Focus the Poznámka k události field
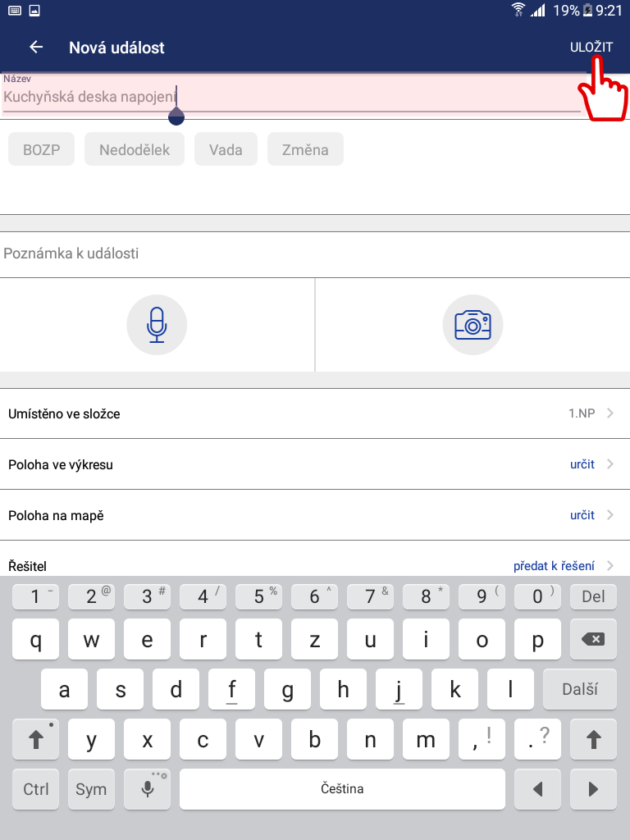 point(315,253)
